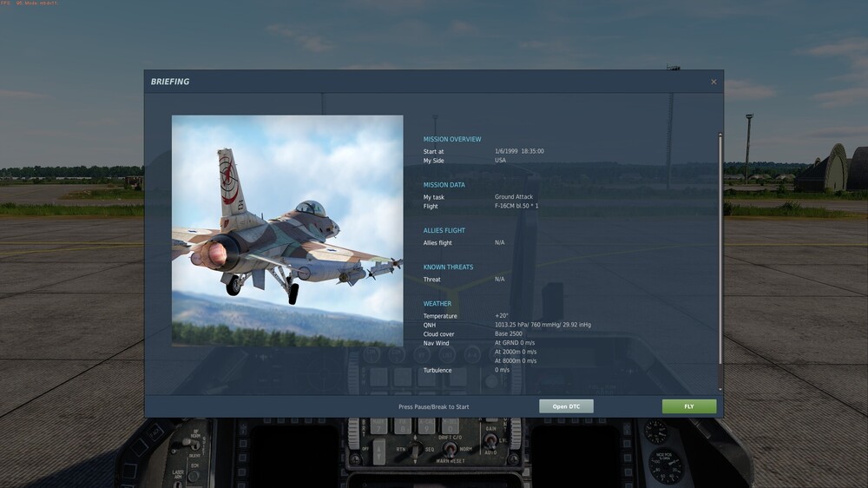Flip the RTN SEQ data control switch
Screen dimensions: 868x488
point(415,449)
